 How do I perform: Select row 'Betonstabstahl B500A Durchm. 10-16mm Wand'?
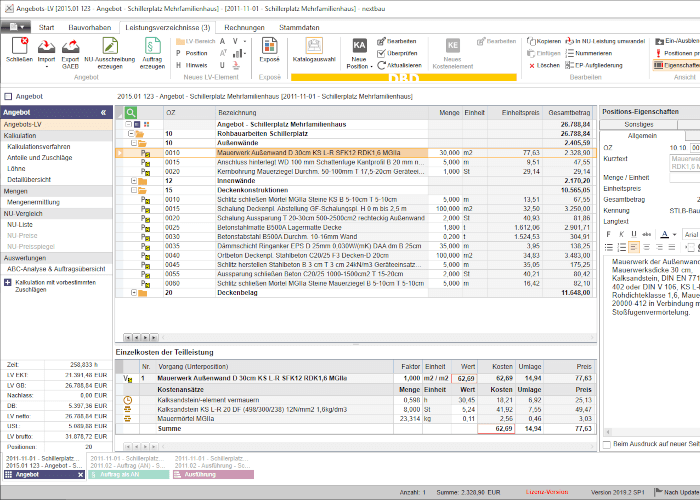(x=356, y=237)
